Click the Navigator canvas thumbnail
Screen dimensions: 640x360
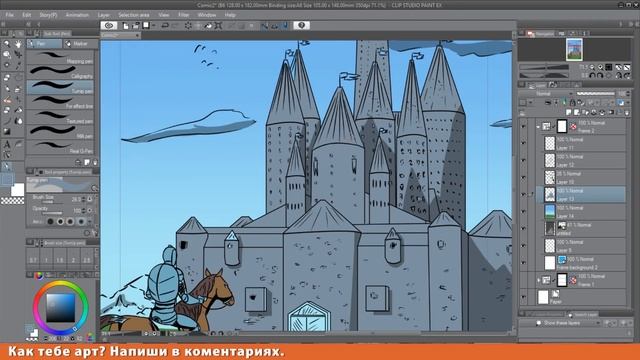point(574,49)
